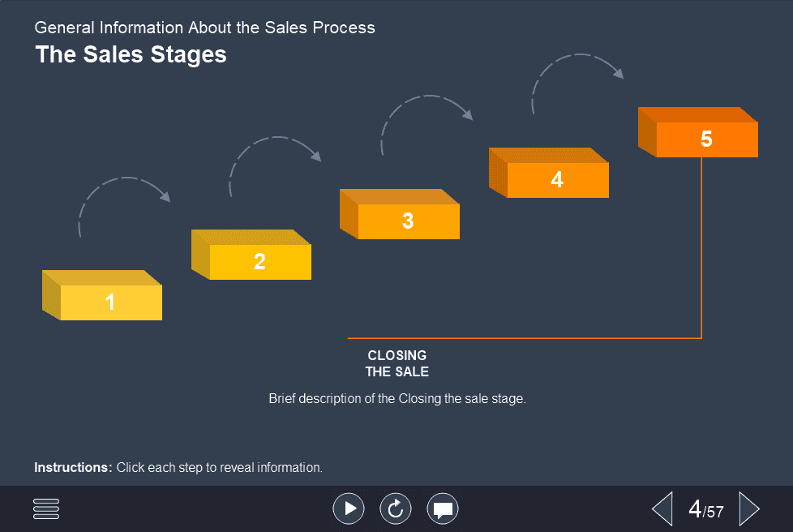Select sales stage block 1
This screenshot has width=793, height=532.
click(x=102, y=296)
